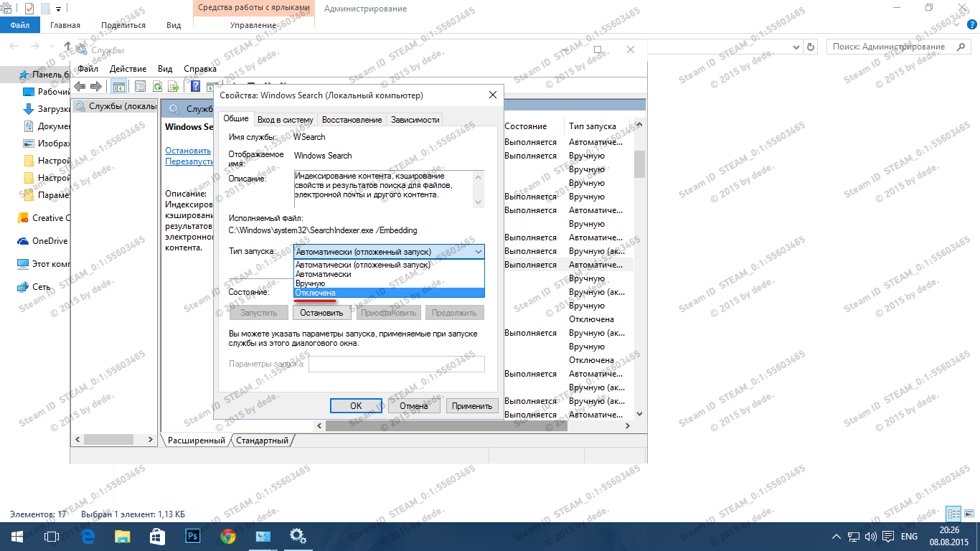Click the 'Отмена' button
Viewport: 980px width, 551px height.
[414, 406]
